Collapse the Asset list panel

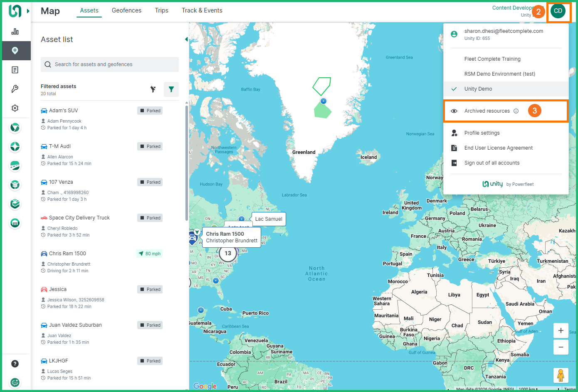(186, 39)
